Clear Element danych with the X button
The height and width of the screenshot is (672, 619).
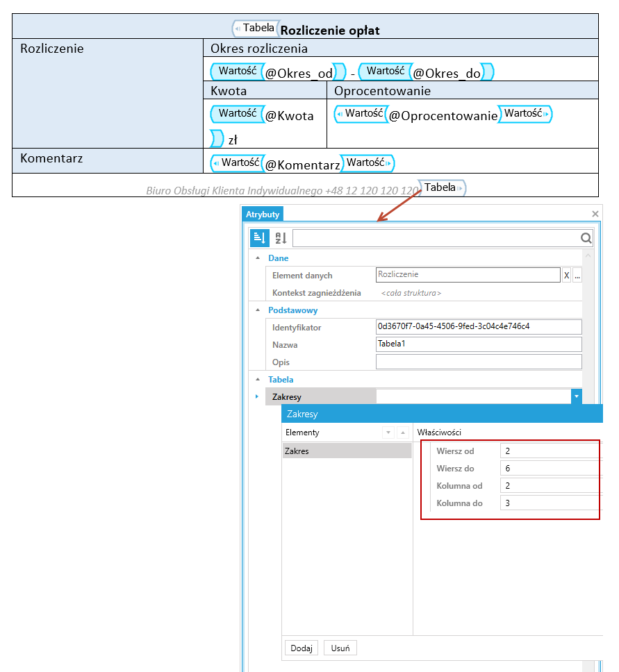pyautogui.click(x=566, y=276)
